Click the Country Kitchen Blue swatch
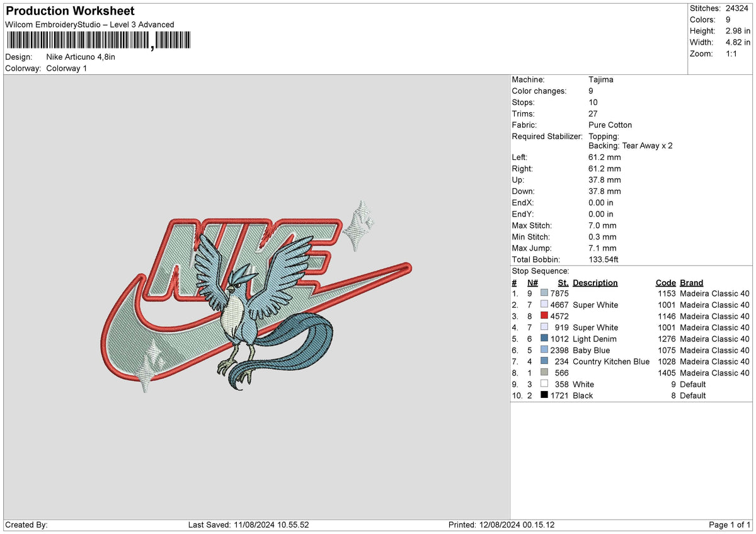This screenshot has height=534, width=756. pyautogui.click(x=544, y=361)
